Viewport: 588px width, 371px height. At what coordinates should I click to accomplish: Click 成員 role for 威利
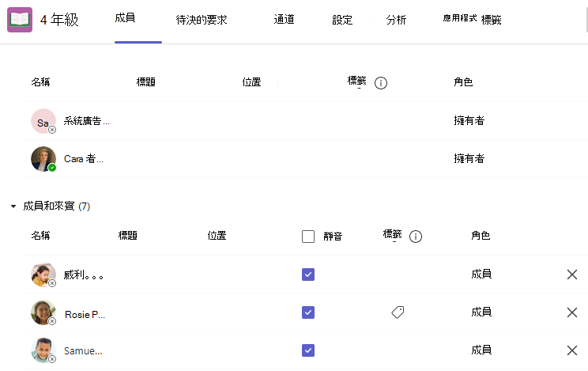click(481, 274)
